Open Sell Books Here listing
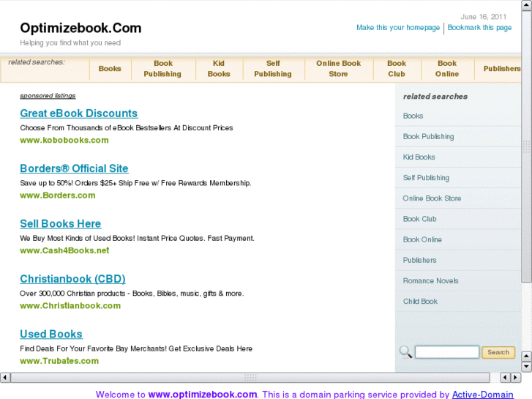This screenshot has width=532, height=399. point(61,224)
